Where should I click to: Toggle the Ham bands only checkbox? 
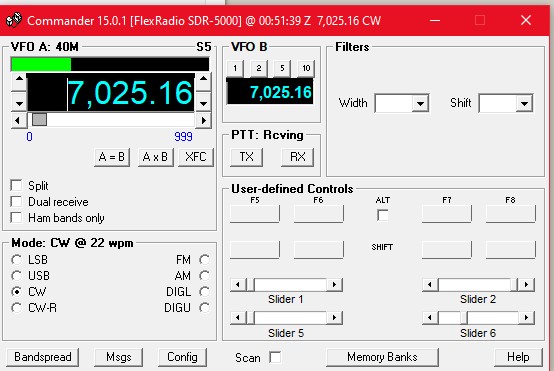point(16,218)
